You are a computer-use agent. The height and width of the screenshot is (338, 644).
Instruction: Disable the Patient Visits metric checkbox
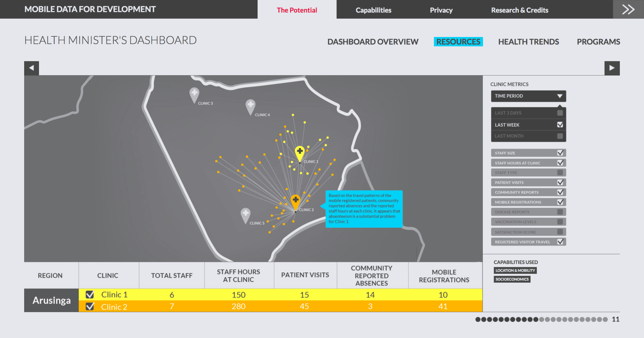click(560, 182)
